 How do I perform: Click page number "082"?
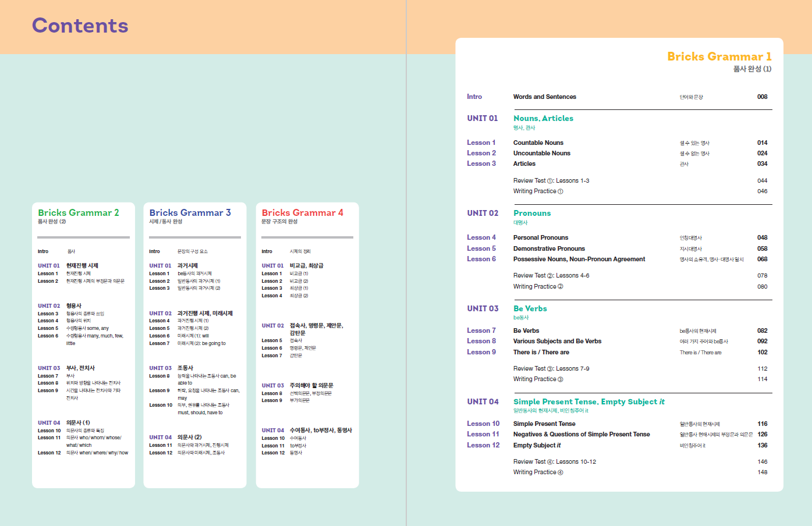click(x=763, y=330)
